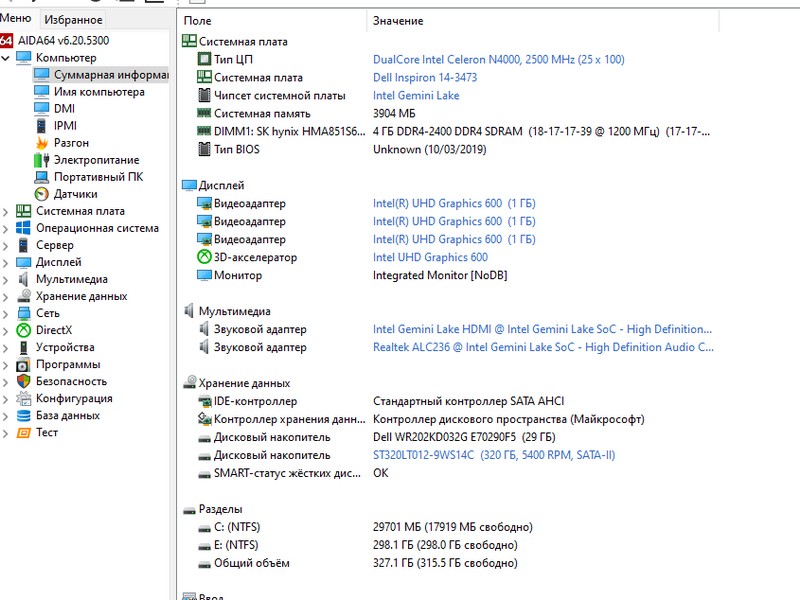800x600 pixels.
Task: Open the Realtek ALC236 audio link
Action: pyautogui.click(x=543, y=347)
